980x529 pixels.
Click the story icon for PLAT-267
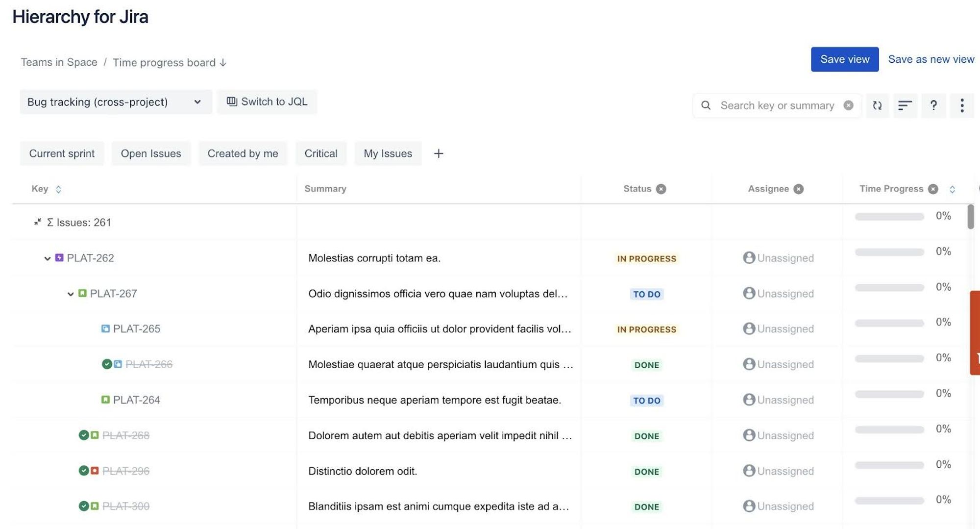tap(82, 293)
